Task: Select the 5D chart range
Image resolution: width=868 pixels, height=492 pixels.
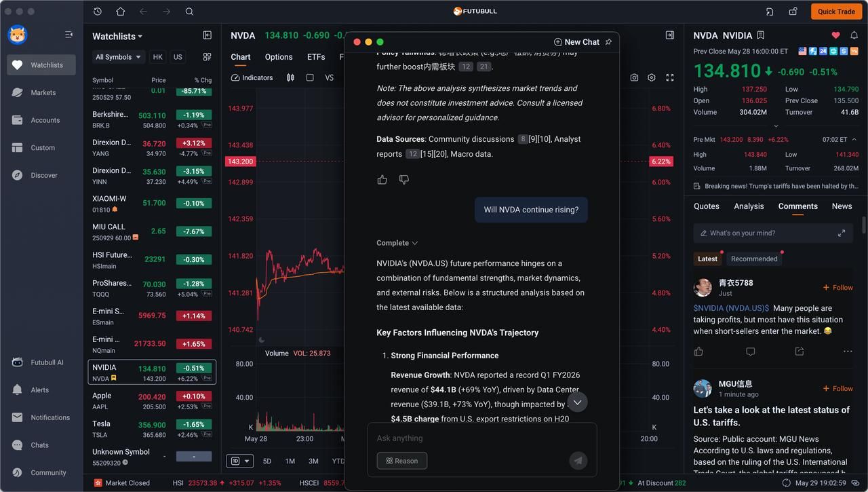Action: coord(267,461)
